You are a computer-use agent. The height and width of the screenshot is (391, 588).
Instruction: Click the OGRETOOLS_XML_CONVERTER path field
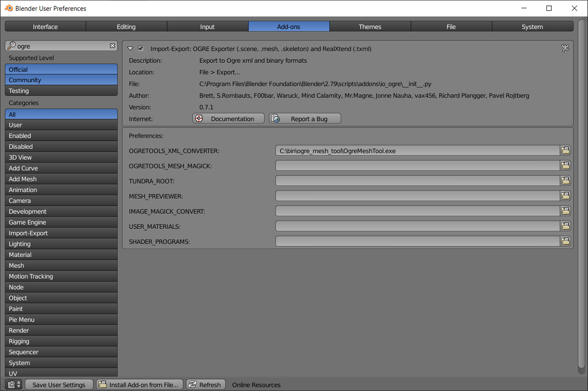[418, 151]
